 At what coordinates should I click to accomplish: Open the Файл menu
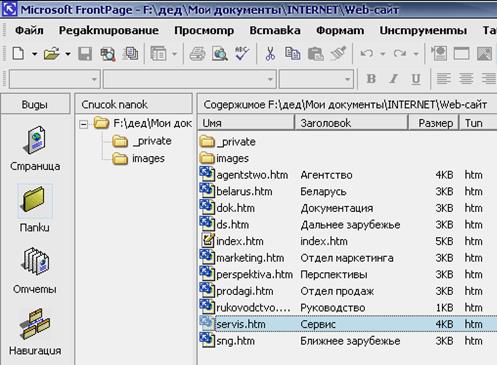tap(29, 31)
